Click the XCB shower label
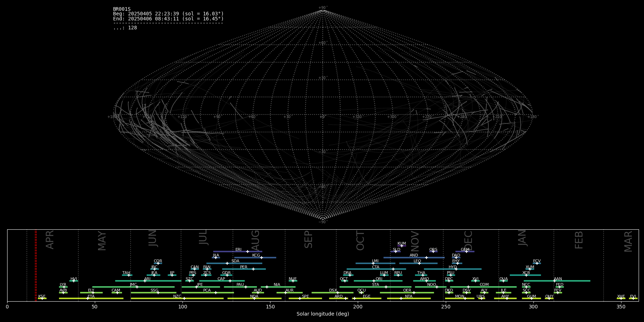Viewport: 644px width, 322px height. 526,273
